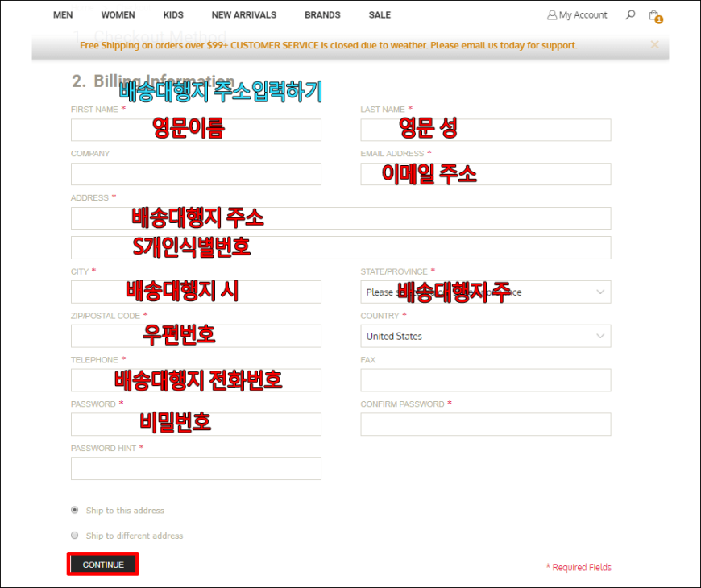Open the MEN menu
This screenshot has width=701, height=588.
63,15
